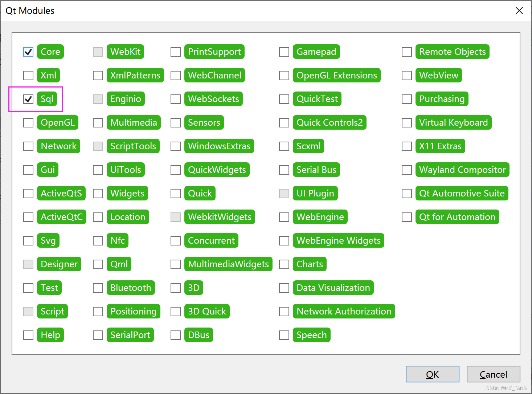This screenshot has height=394, width=532.
Task: Tick the Nfc checkbox
Action: point(98,241)
